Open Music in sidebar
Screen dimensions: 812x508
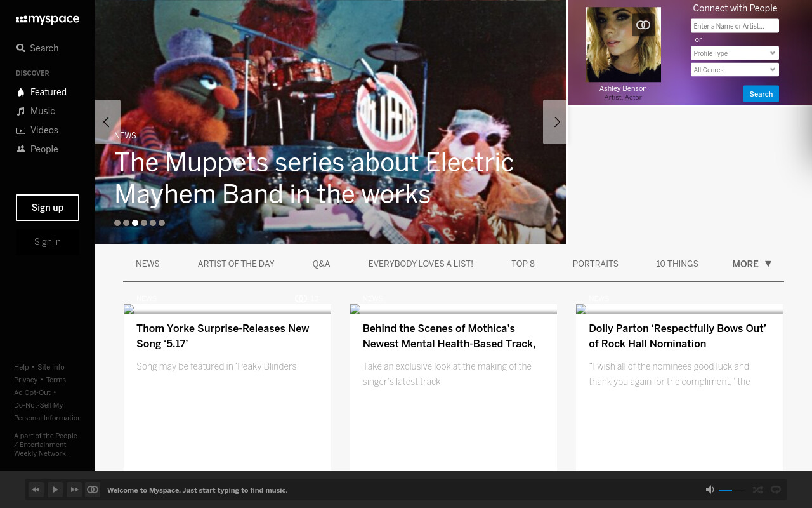click(36, 111)
